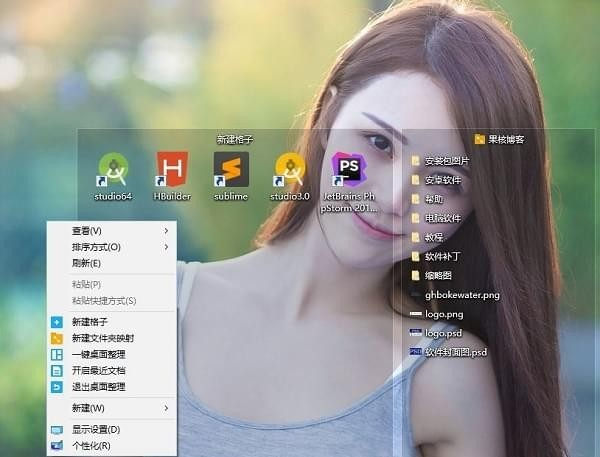The width and height of the screenshot is (600, 457).
Task: Toggle 开启最近文档 in the context menu
Action: click(98, 370)
